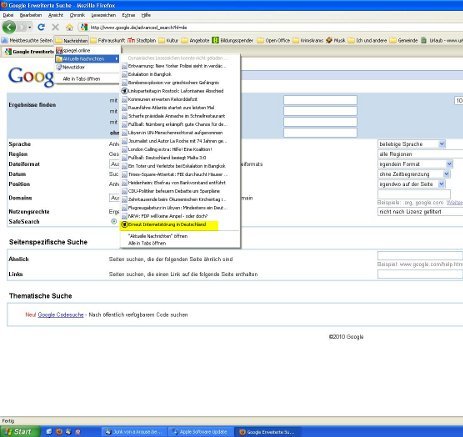Click the Domains text field

coord(414,194)
